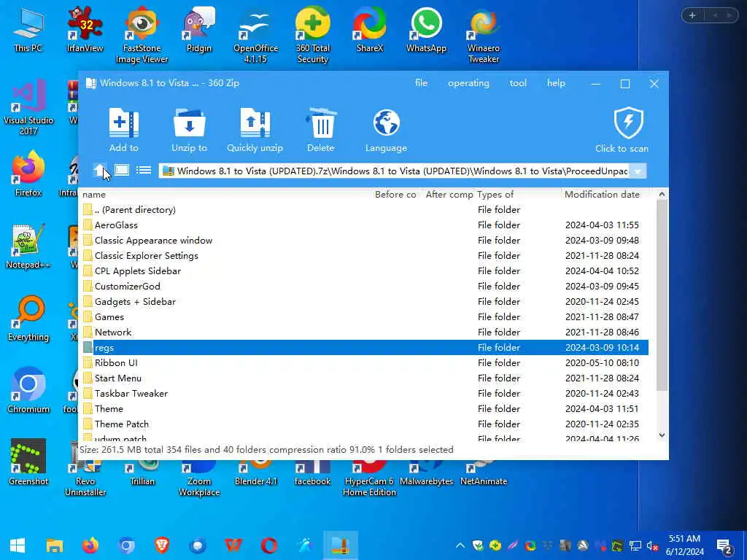Click the Chromium desktop shortcut

pos(28,391)
